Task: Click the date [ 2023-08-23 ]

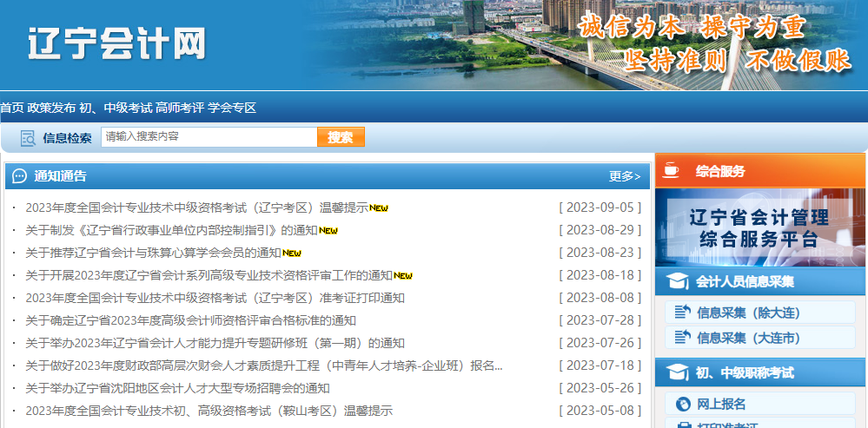Action: tap(600, 253)
